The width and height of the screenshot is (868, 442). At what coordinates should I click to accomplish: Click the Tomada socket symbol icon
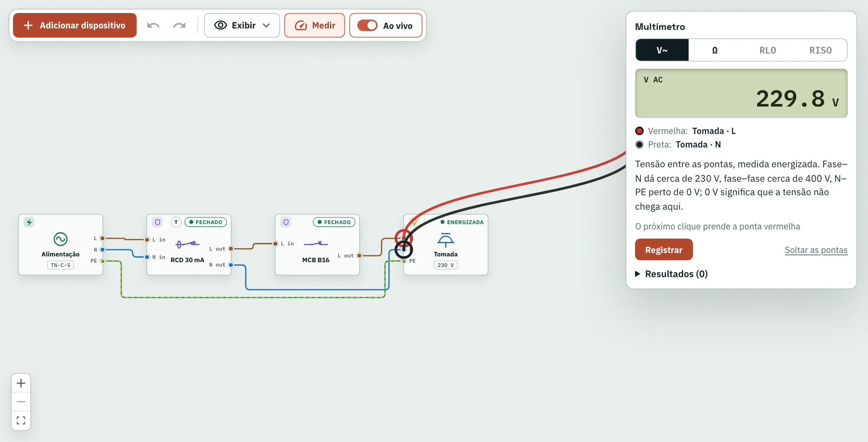pyautogui.click(x=446, y=240)
